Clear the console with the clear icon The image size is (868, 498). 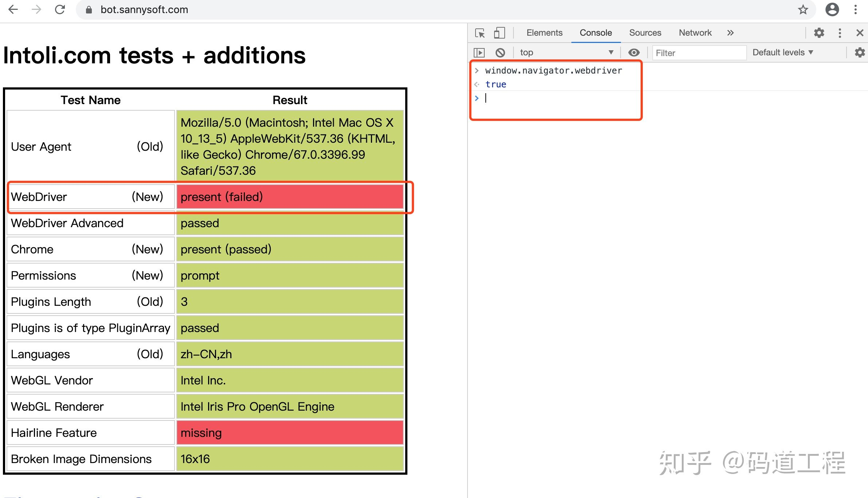500,53
